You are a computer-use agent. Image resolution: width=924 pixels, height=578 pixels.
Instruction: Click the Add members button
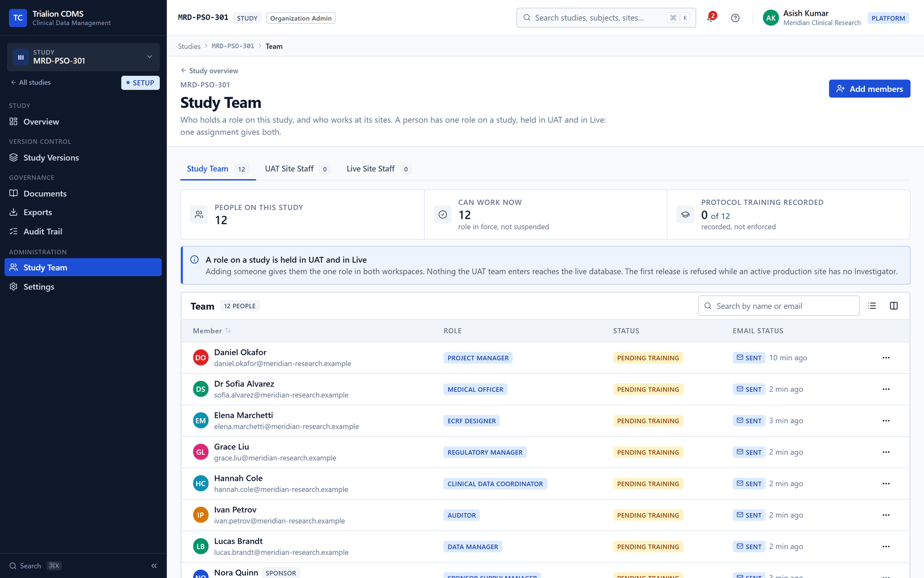[x=869, y=89]
